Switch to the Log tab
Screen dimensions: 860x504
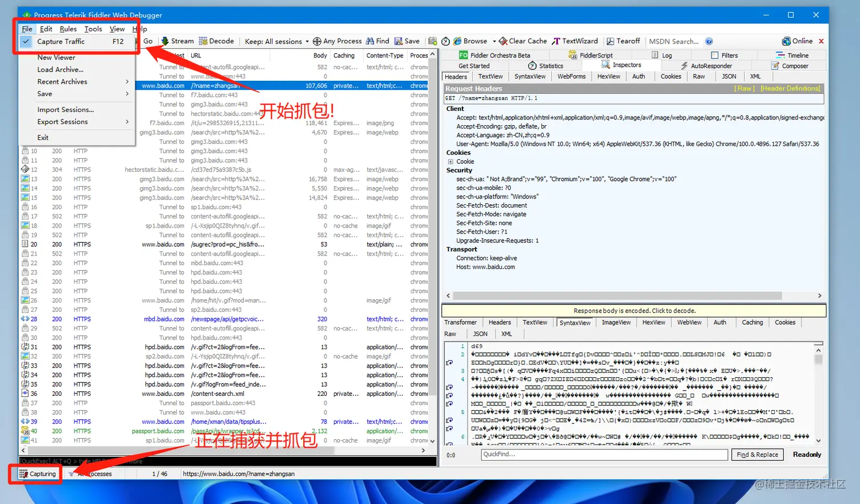pyautogui.click(x=662, y=55)
